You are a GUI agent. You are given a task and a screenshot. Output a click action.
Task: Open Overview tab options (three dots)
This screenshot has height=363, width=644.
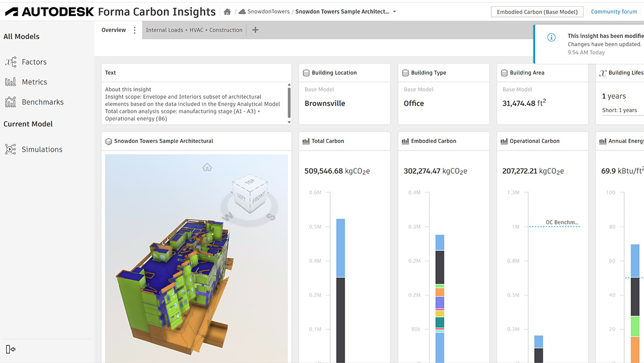tap(134, 30)
